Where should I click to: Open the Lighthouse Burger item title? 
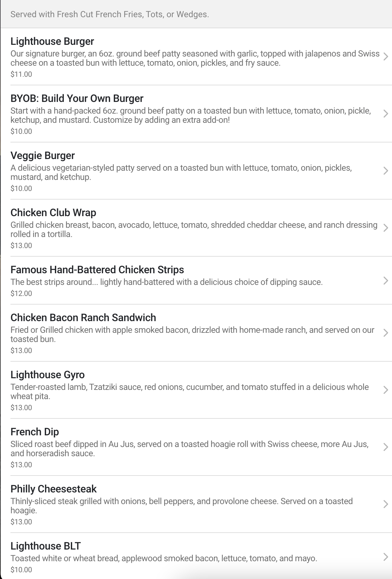coord(52,41)
